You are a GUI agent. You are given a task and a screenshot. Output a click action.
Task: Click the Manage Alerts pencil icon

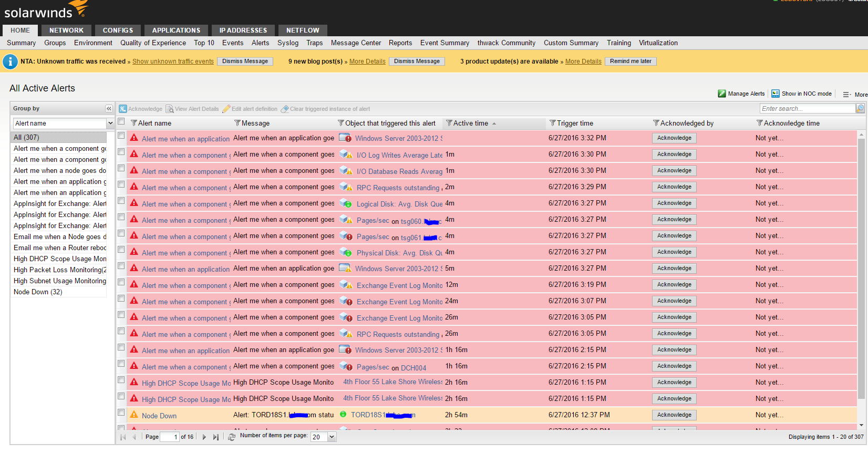tap(722, 94)
